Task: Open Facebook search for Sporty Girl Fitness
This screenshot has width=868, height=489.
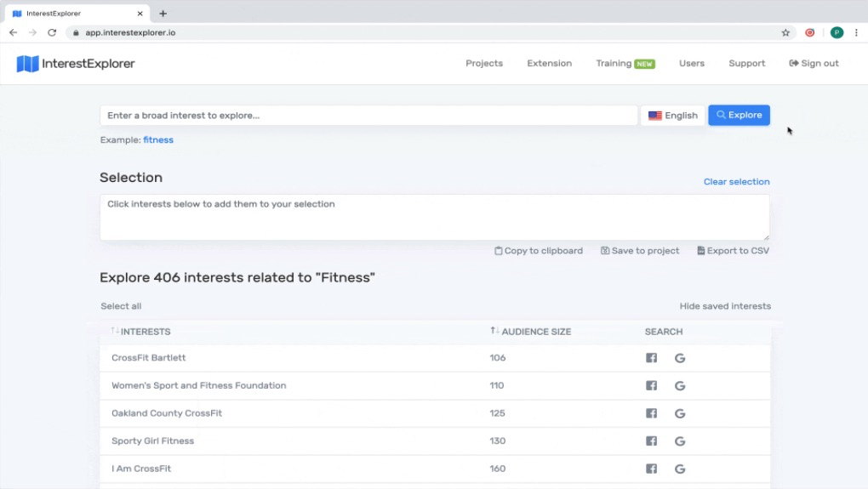Action: click(x=651, y=441)
